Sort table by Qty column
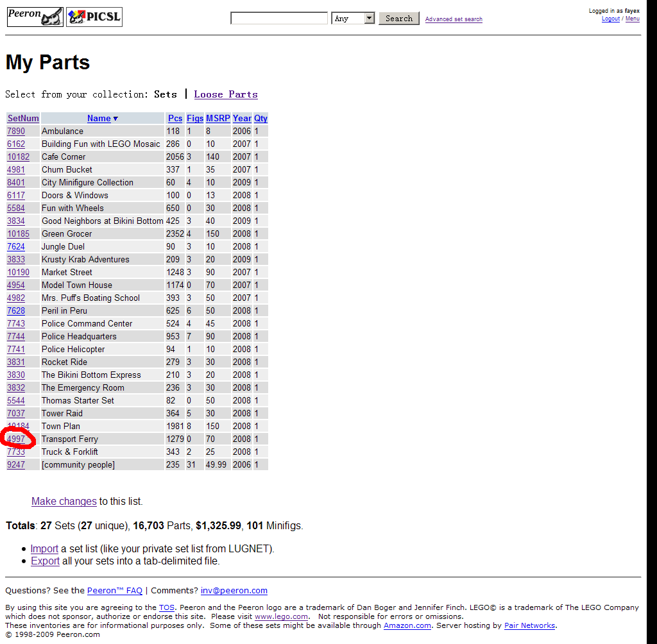Viewport: 657px width, 644px height. pos(260,118)
